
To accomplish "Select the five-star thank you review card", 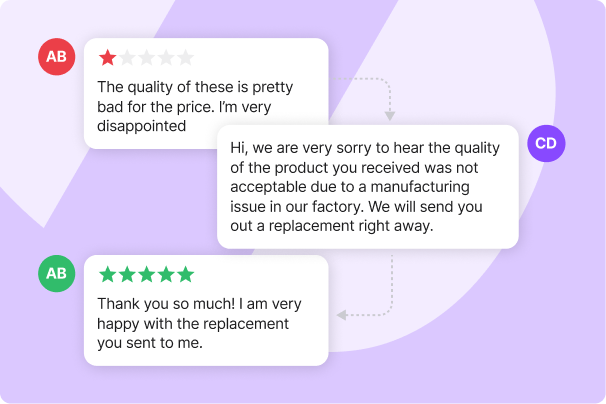I will click(x=206, y=310).
